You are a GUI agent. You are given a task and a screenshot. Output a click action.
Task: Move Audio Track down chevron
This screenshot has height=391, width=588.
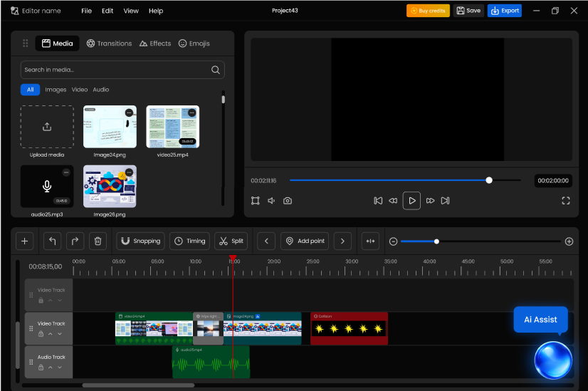tap(60, 367)
